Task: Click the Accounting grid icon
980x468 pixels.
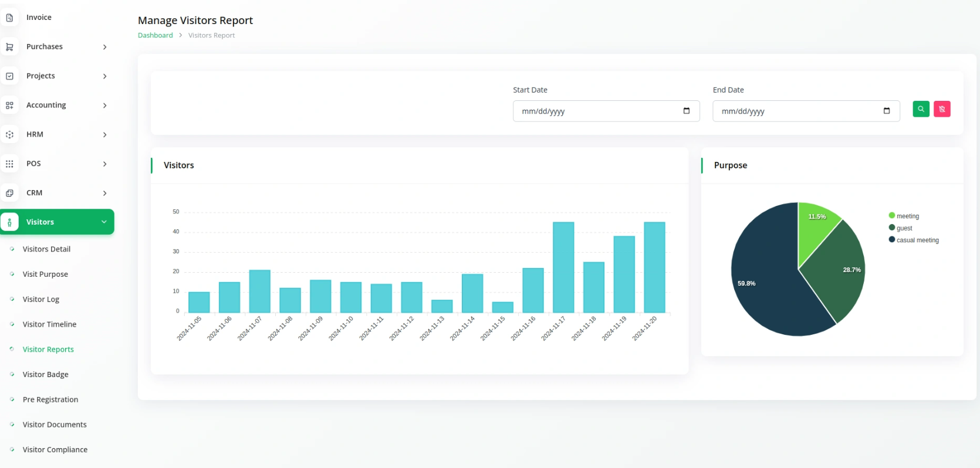Action: coord(9,106)
